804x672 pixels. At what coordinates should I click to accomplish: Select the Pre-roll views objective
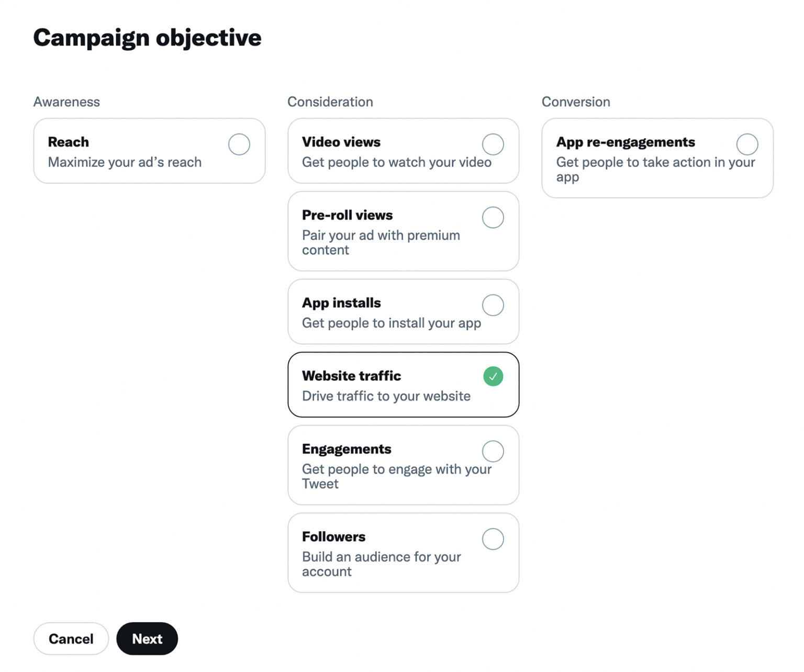(493, 217)
